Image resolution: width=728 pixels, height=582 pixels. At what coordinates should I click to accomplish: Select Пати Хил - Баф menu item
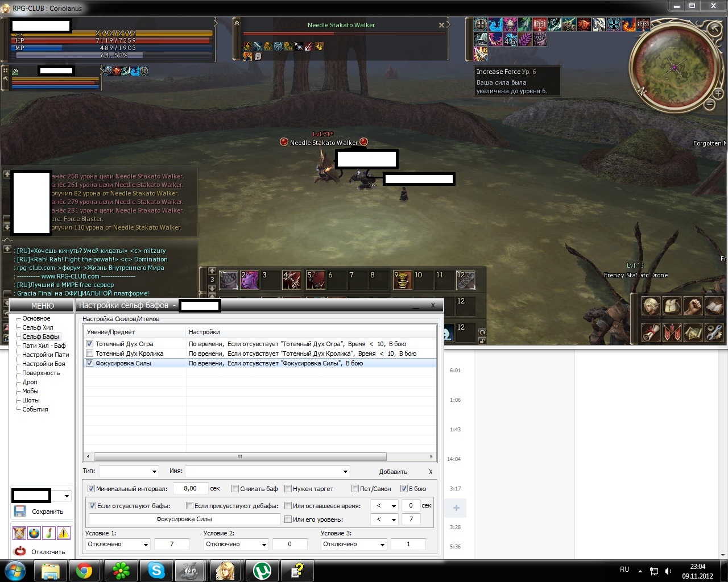[44, 346]
